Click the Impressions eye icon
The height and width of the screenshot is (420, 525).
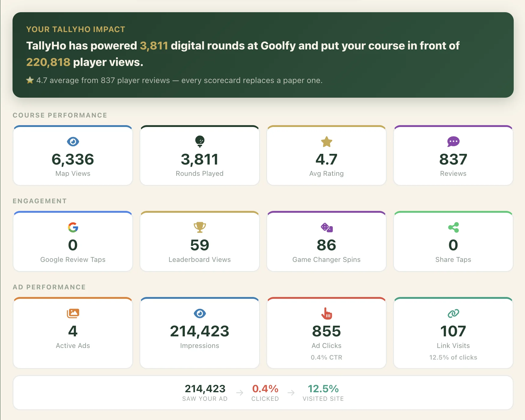coord(200,313)
